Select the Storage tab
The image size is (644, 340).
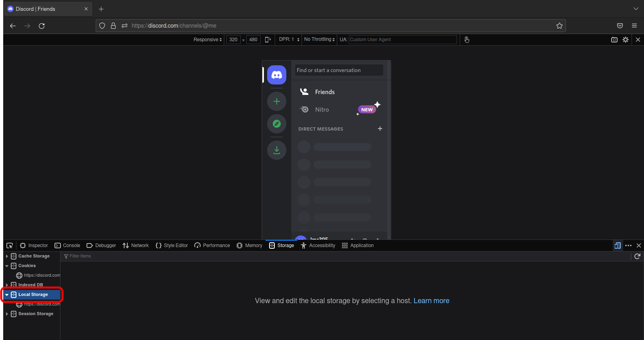[x=282, y=245]
